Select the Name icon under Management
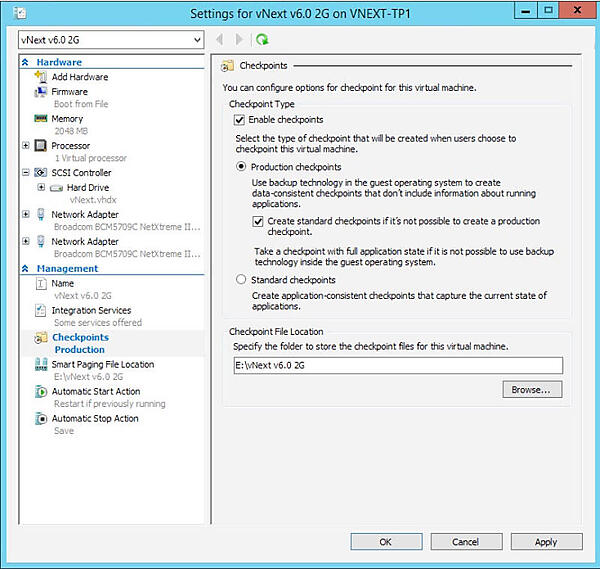 pyautogui.click(x=41, y=284)
